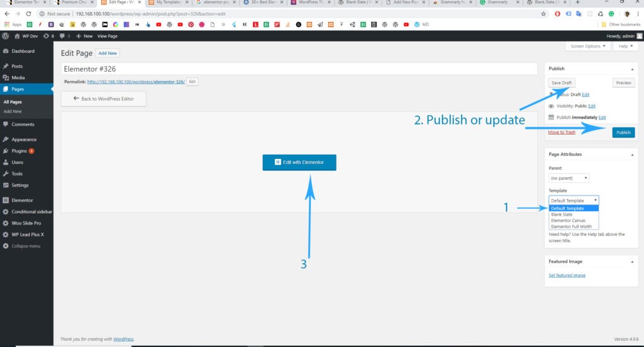Open the Flutter bookmark icon
Viewport: 644px width, 347px height.
[234, 25]
